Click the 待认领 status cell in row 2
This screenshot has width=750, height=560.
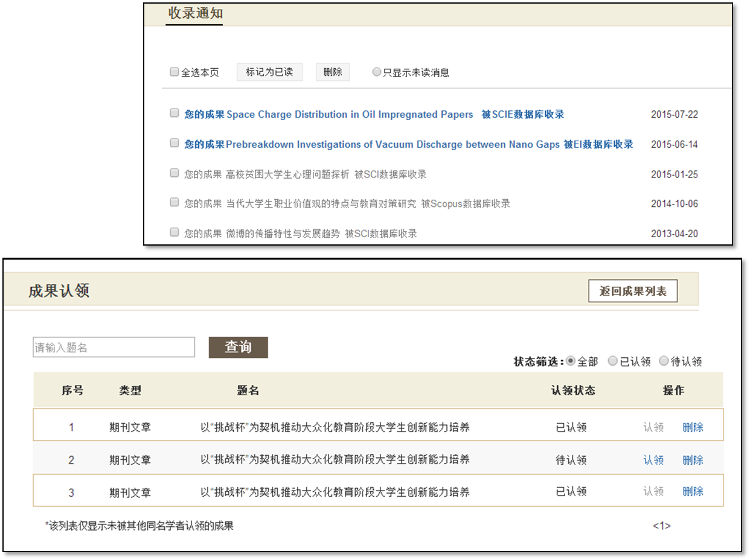coord(571,460)
